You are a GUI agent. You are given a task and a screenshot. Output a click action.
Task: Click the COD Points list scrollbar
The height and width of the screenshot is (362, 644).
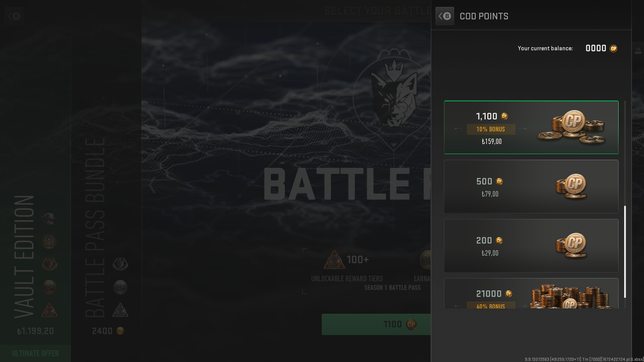coord(625,251)
